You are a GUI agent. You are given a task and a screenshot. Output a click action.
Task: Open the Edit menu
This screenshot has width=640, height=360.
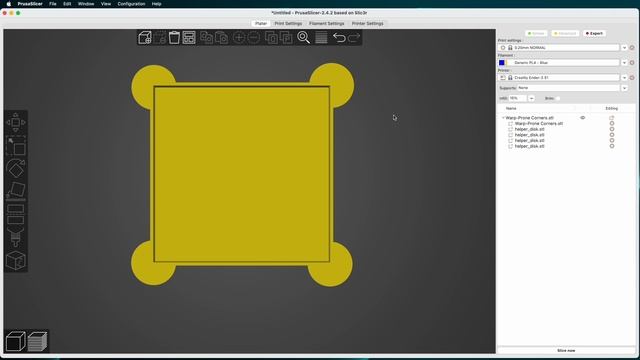tap(67, 4)
